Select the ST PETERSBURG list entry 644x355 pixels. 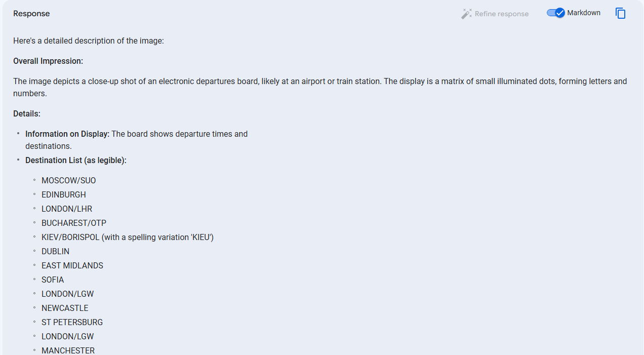point(72,323)
